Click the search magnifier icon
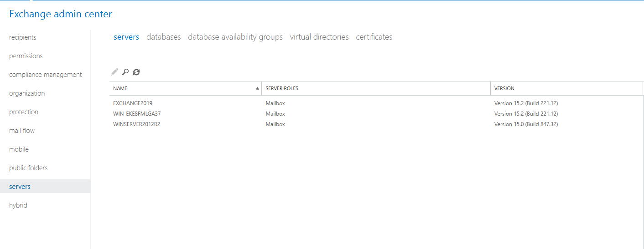This screenshot has width=644, height=249. pos(125,72)
